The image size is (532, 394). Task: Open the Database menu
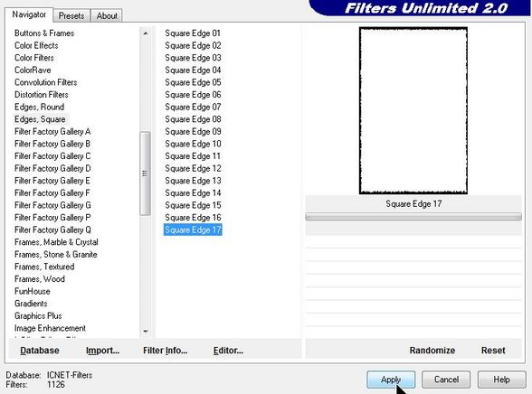tap(40, 351)
